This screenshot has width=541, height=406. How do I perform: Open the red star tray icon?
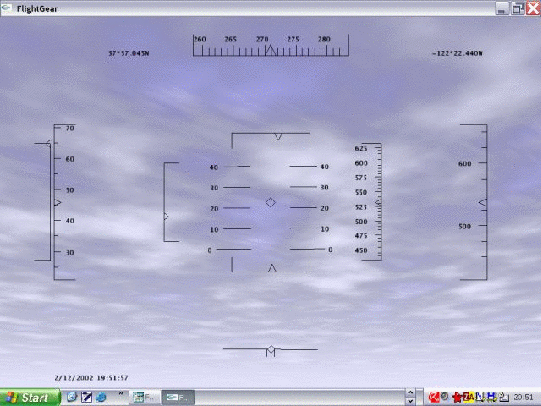pos(457,398)
